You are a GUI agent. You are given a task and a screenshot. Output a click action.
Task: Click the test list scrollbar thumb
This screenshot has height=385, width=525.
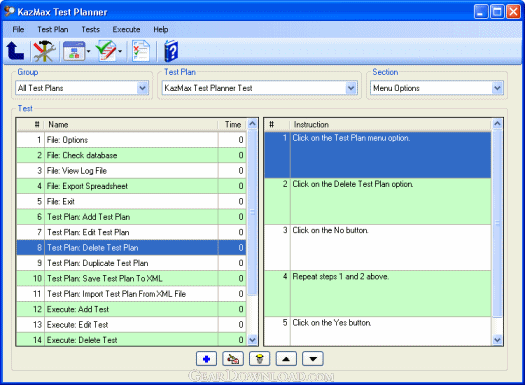[x=252, y=213]
